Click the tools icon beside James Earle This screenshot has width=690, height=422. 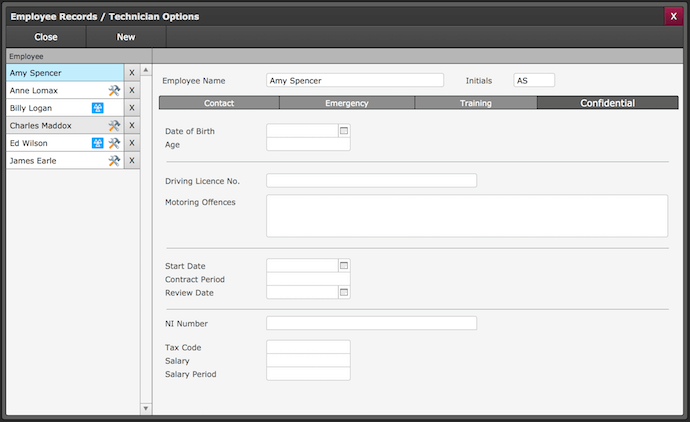pos(114,161)
